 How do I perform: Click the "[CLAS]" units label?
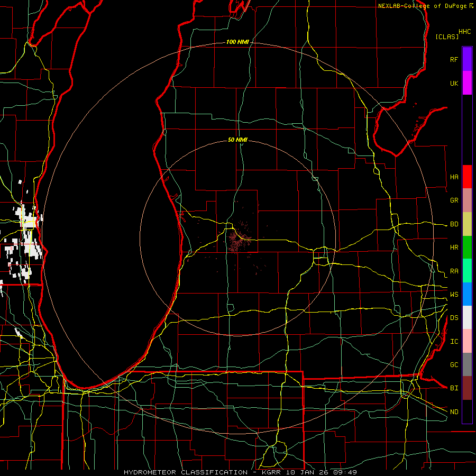[x=447, y=36]
